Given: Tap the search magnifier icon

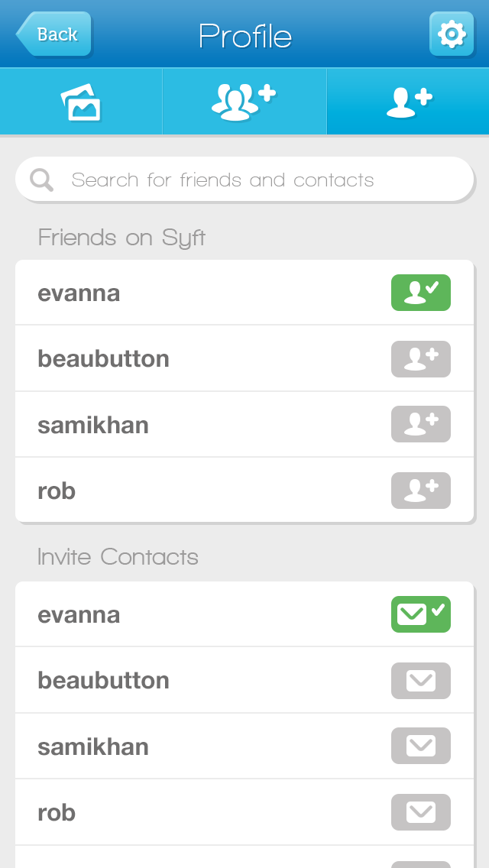Looking at the screenshot, I should coord(41,180).
